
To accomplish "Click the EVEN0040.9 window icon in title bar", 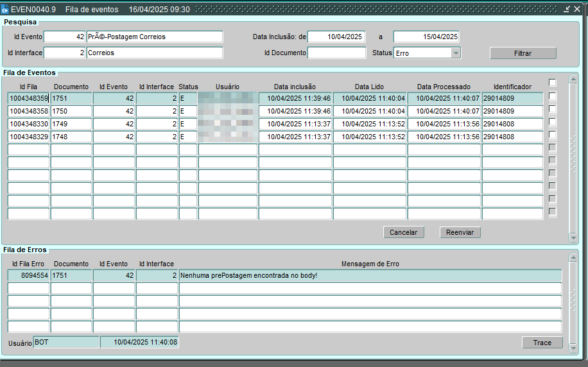I will pos(5,10).
